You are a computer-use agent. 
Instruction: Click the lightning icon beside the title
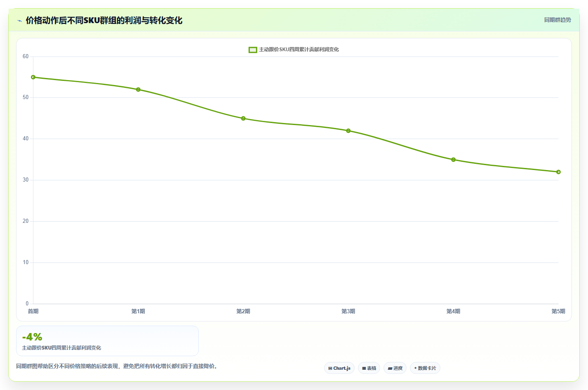pyautogui.click(x=19, y=21)
